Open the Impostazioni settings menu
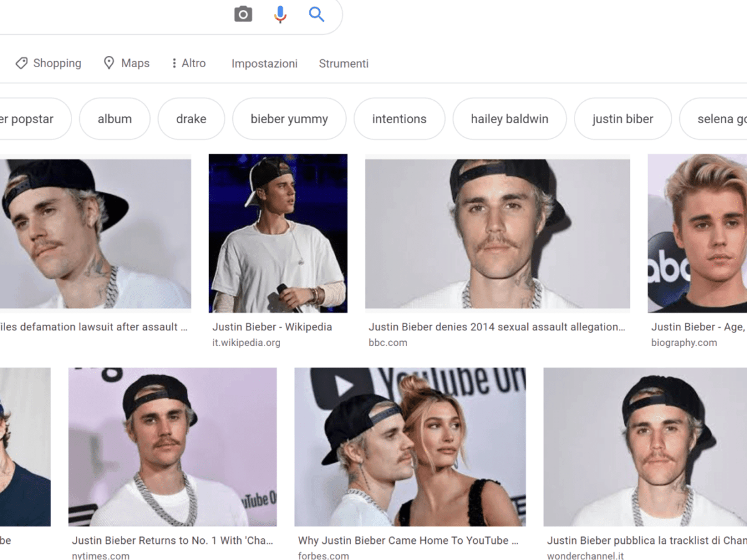 (x=264, y=63)
